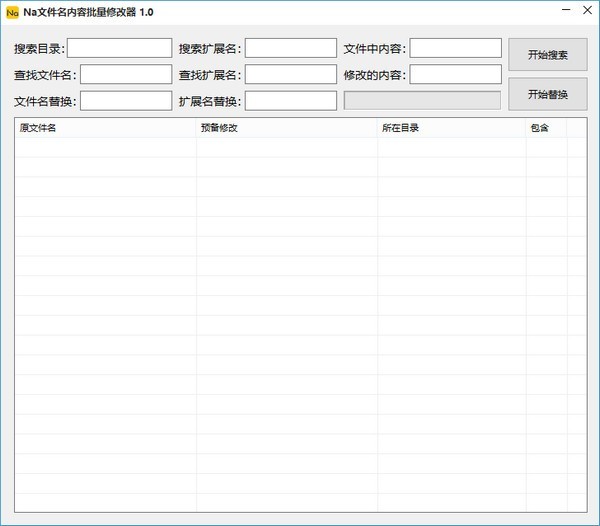Focus the 查找扩展名 input box
600x526 pixels.
[x=290, y=74]
